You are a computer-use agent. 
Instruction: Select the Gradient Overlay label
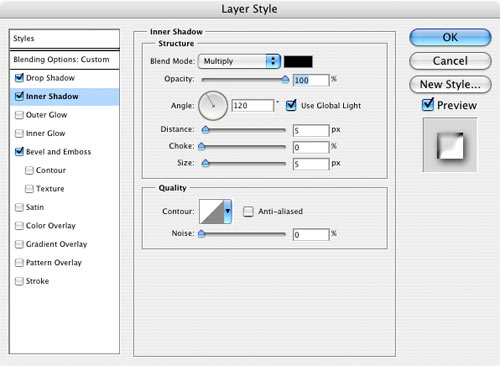(x=56, y=244)
